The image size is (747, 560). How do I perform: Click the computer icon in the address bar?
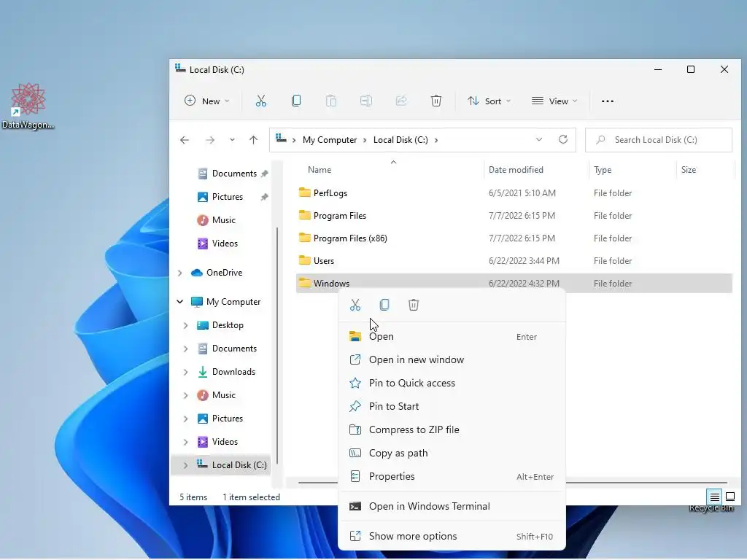tap(281, 139)
